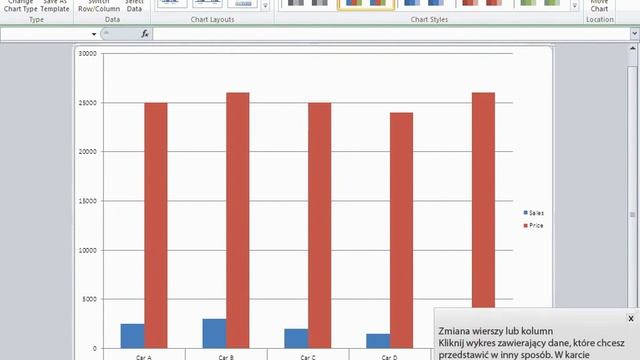
Task: Expand Chart Layouts gallery arrow
Action: 265,5
